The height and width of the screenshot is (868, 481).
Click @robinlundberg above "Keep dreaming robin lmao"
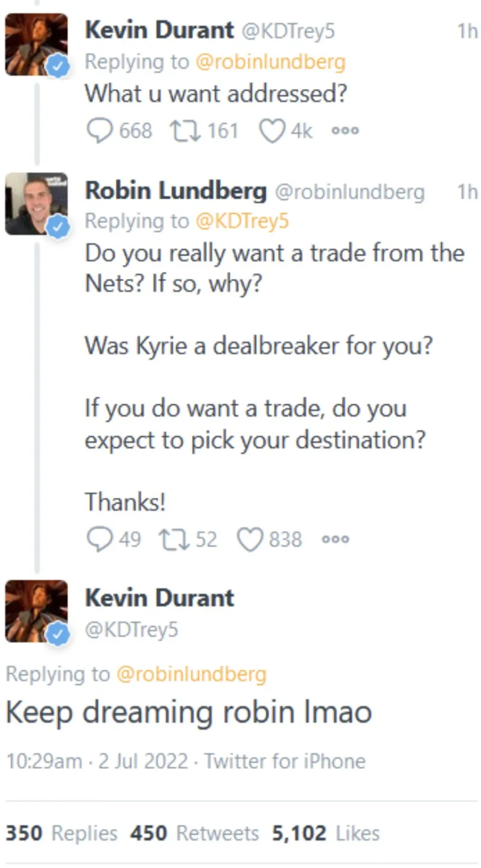pos(191,674)
